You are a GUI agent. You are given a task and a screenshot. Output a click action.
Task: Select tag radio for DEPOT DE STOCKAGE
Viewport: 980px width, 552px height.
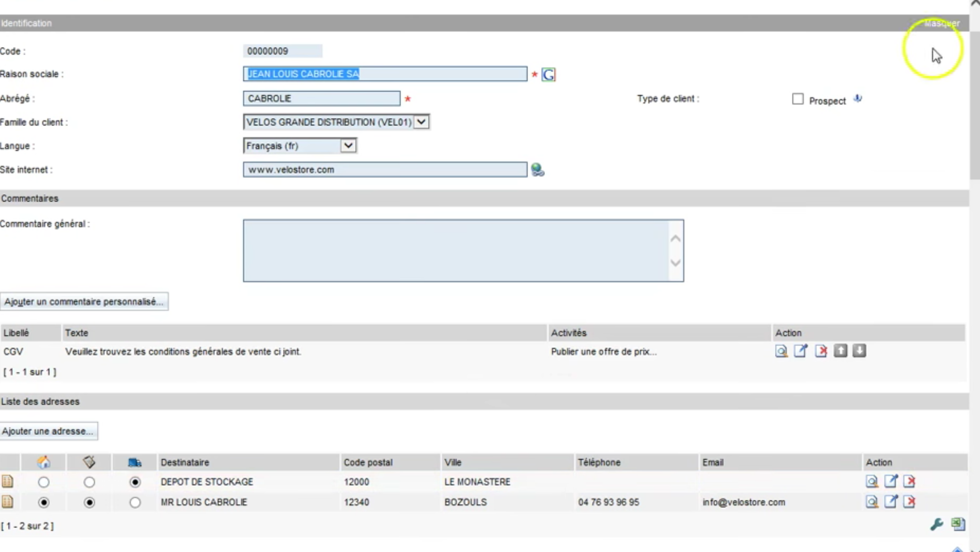coord(89,482)
